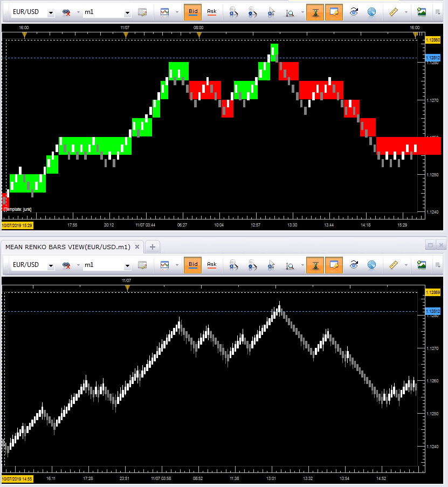This screenshot has height=487, width=448.
Task: Toggle vertical autoscale in top chart toolbar
Action: click(315, 12)
